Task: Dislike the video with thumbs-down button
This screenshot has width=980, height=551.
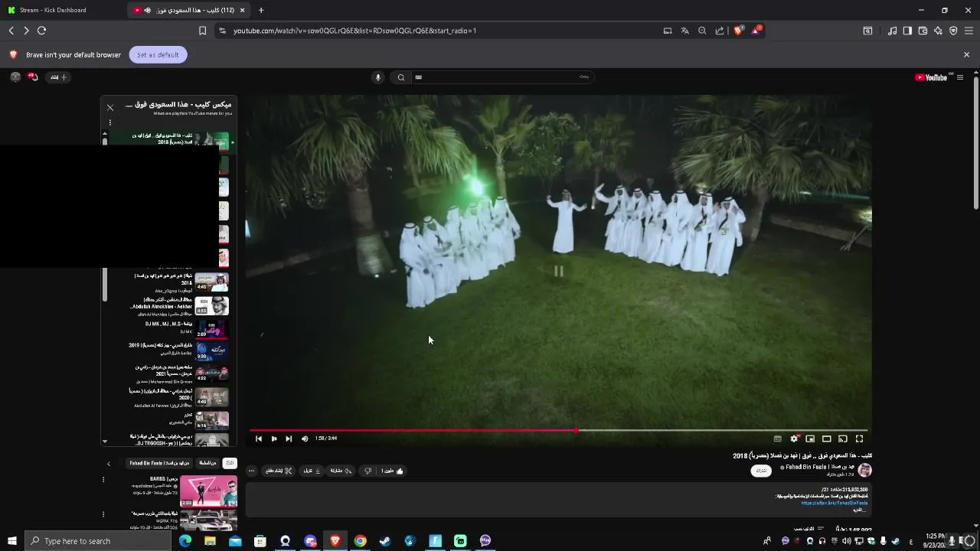Action: (x=367, y=471)
